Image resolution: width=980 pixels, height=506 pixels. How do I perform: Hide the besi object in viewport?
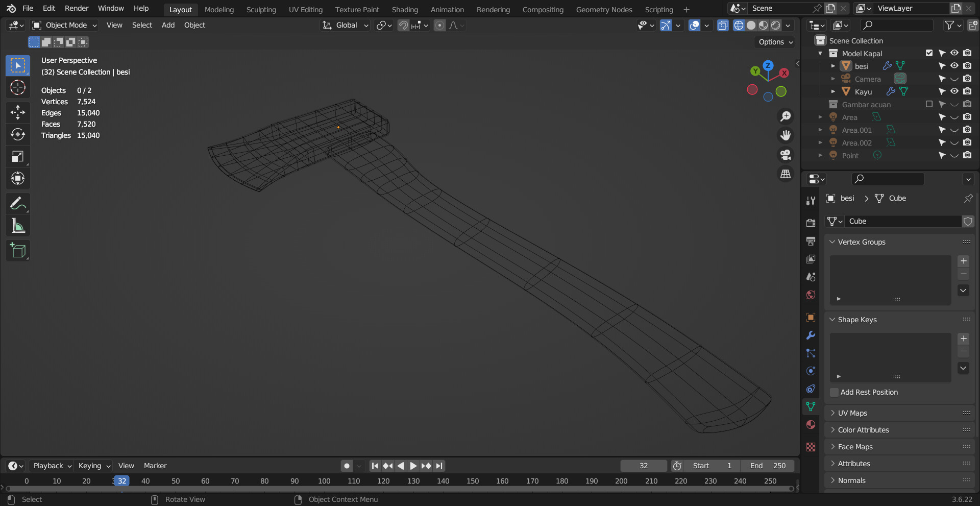pos(954,66)
